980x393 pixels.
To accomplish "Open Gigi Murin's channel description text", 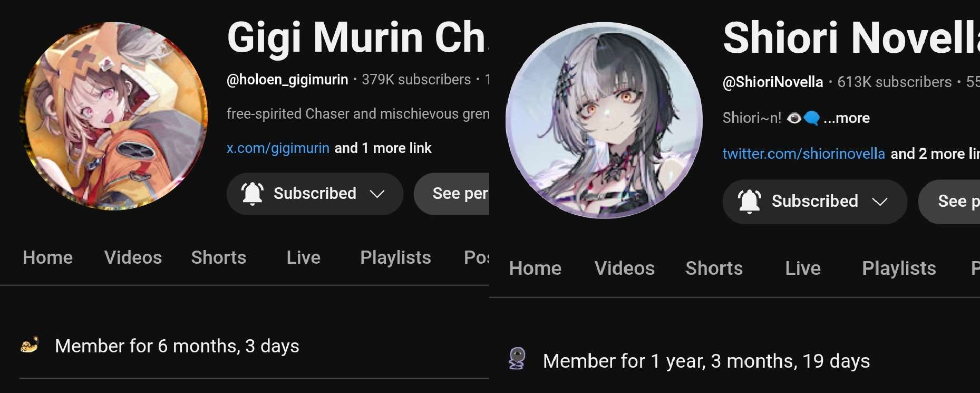I will pos(358,114).
